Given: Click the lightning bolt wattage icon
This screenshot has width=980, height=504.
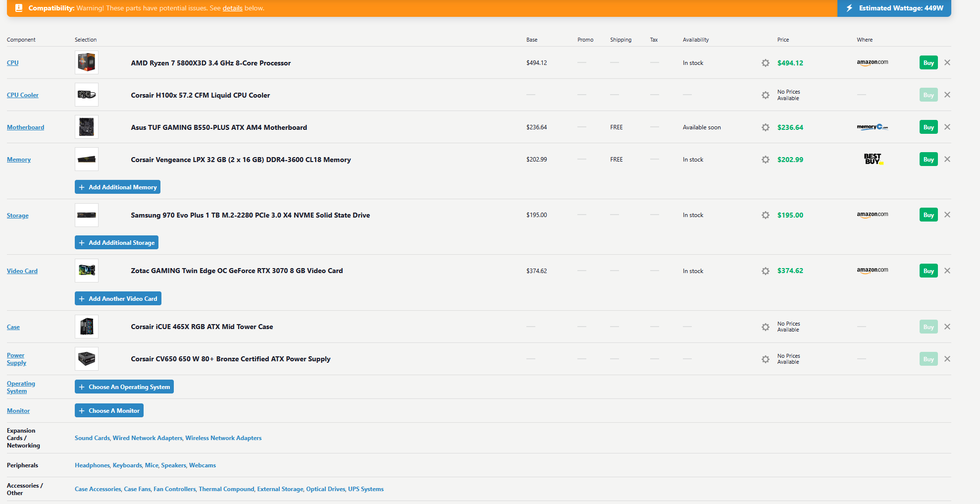Looking at the screenshot, I should (850, 8).
